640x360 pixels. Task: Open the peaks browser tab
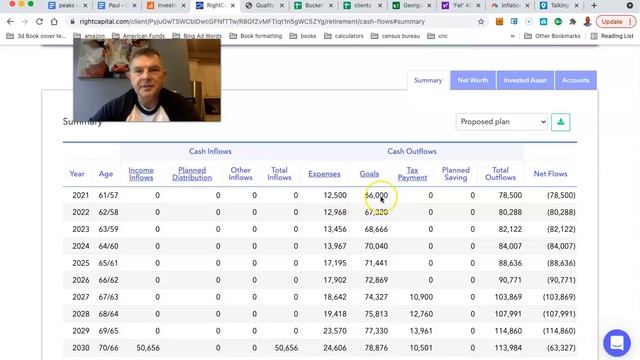coord(67,5)
